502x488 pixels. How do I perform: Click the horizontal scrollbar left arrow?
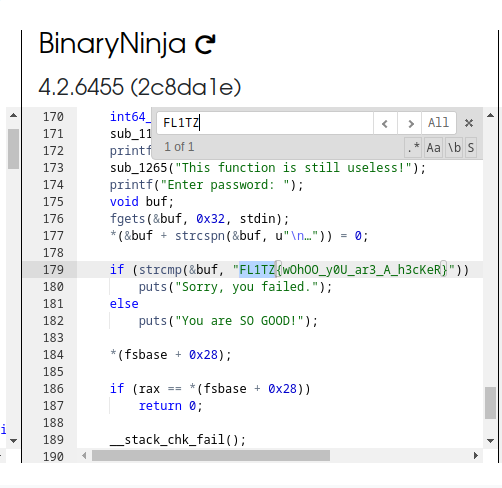tap(84, 455)
